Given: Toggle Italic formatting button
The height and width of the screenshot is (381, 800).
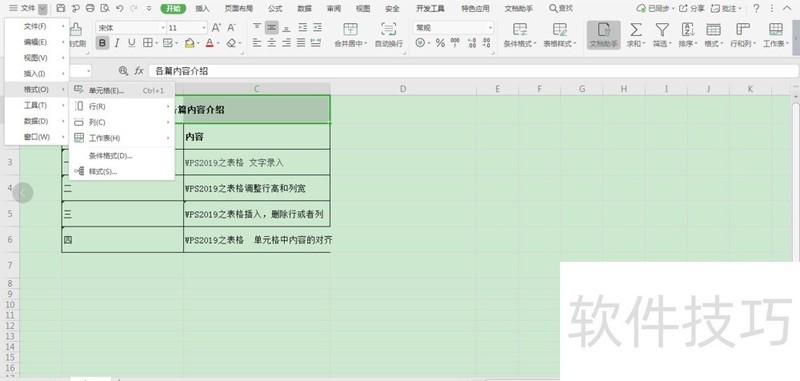Looking at the screenshot, I should coord(117,43).
